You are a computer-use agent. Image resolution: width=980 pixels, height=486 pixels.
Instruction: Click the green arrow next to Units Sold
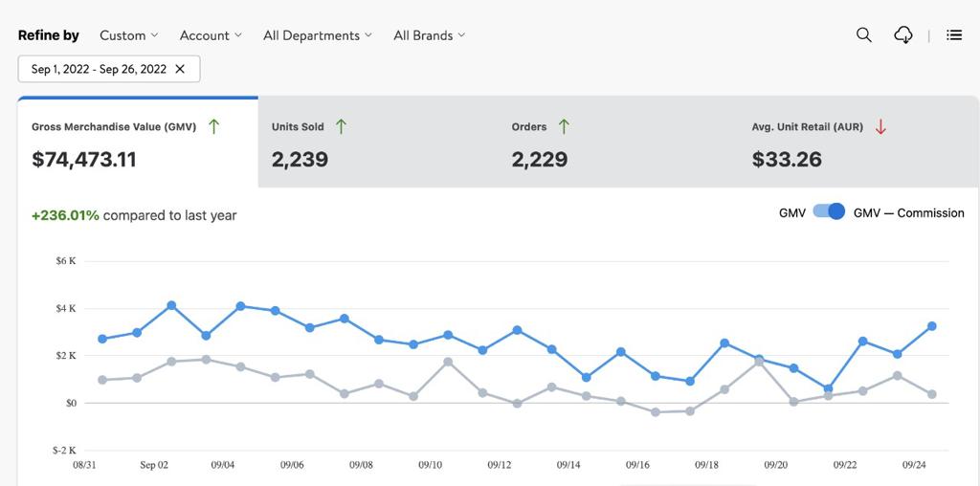click(x=341, y=126)
